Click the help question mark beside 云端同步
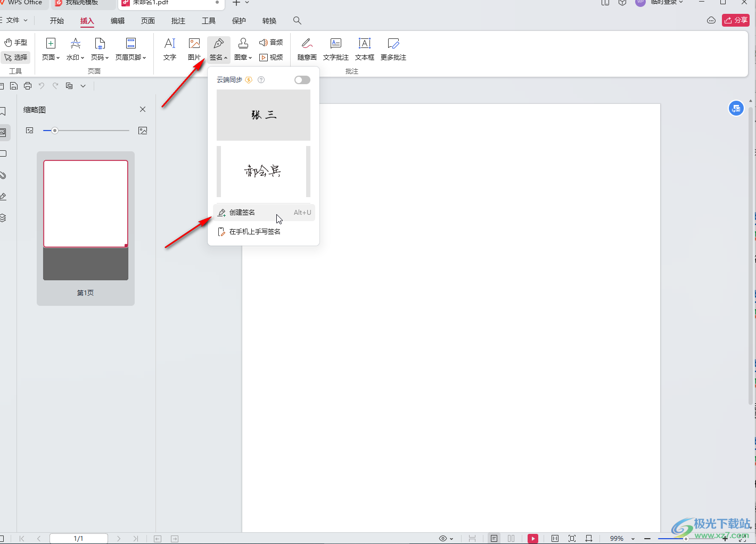Screen dimensions: 756x544 (261, 80)
